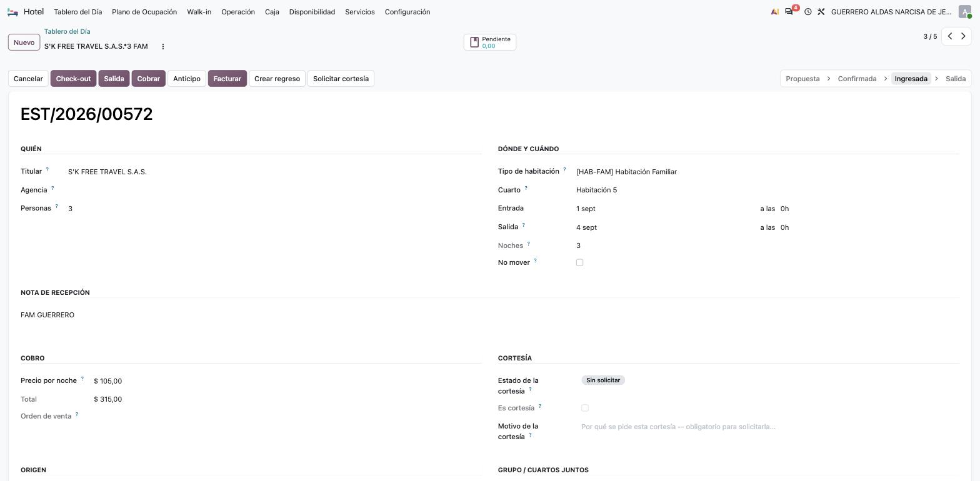Open the debug tools wrench icon
The width and height of the screenshot is (980, 481).
pos(821,12)
